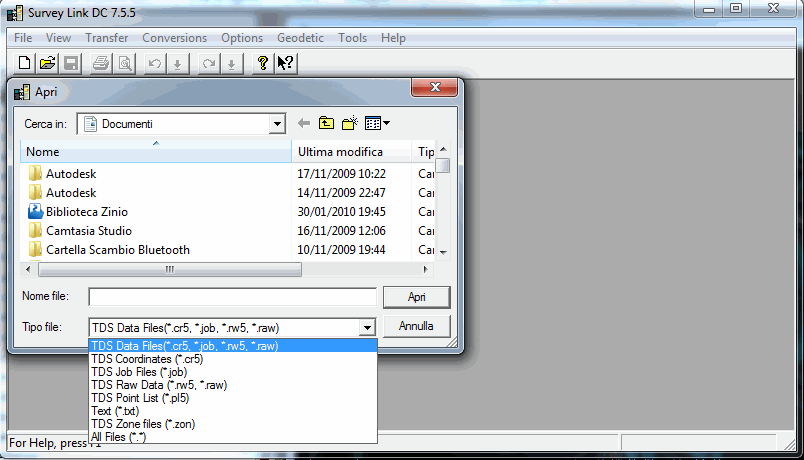Click the Annulla button
The height and width of the screenshot is (460, 804).
point(416,326)
